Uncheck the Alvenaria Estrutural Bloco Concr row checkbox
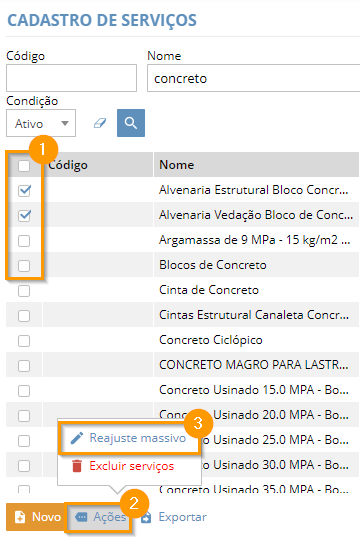Image resolution: width=360 pixels, height=537 pixels. click(x=24, y=190)
